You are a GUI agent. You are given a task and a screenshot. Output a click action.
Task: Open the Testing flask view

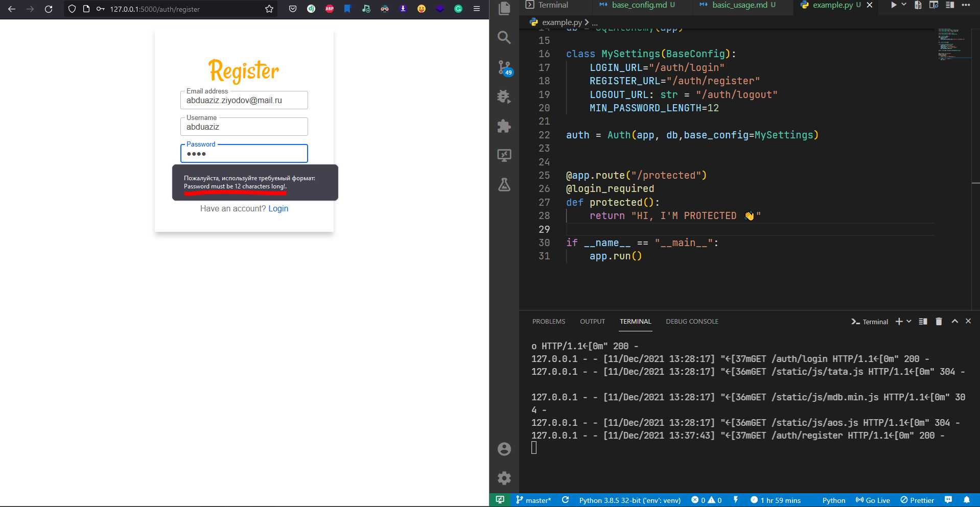(504, 184)
